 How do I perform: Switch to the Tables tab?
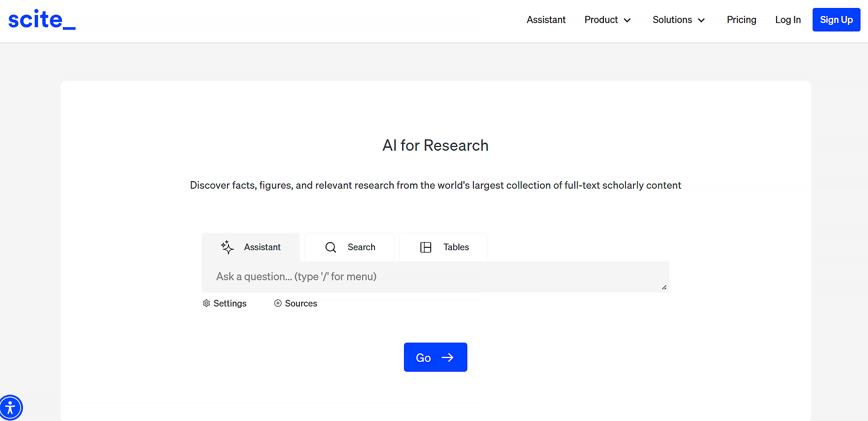point(456,247)
